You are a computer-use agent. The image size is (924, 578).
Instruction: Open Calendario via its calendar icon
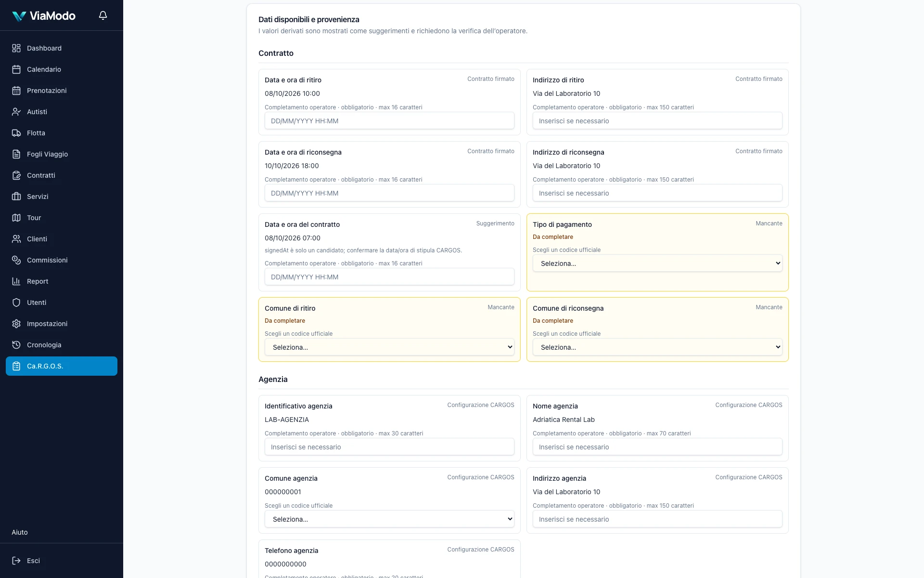[16, 69]
